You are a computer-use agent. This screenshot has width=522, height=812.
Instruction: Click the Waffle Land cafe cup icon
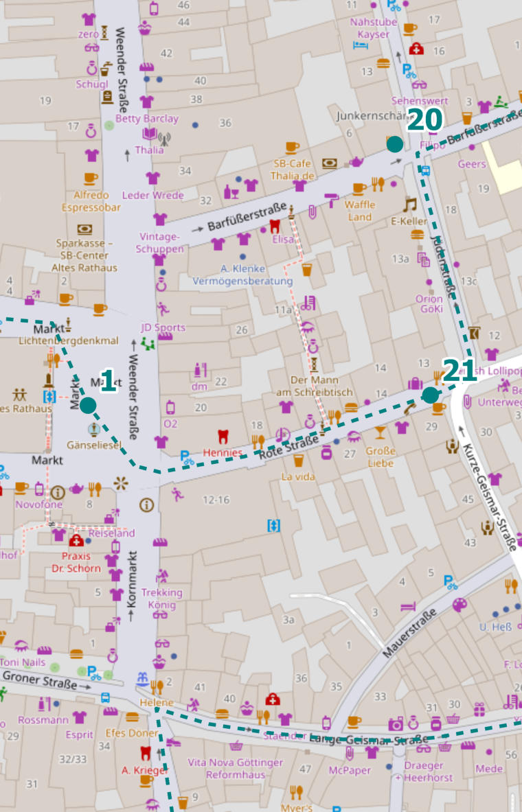click(359, 188)
